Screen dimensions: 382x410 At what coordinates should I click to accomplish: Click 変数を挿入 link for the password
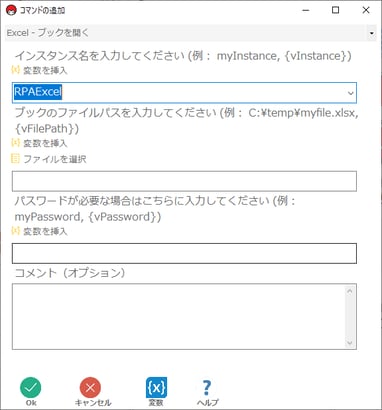coord(45,231)
